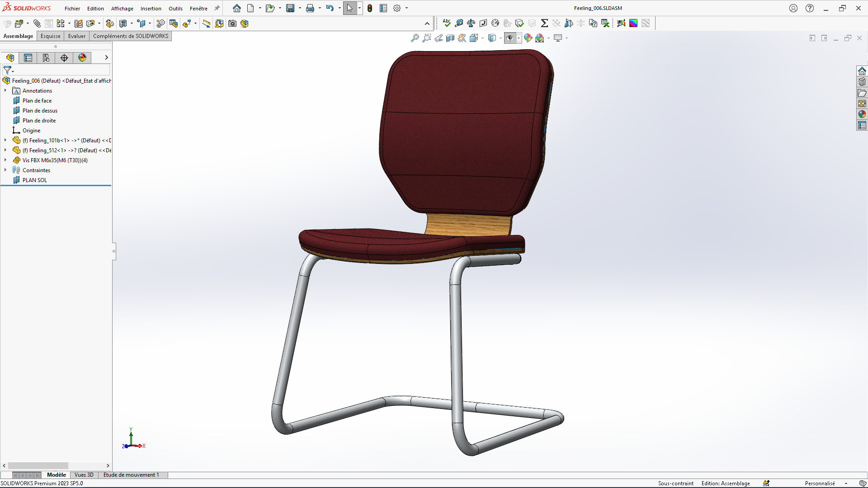868x488 pixels.
Task: Open the Bill of Materials icon
Action: [174, 23]
